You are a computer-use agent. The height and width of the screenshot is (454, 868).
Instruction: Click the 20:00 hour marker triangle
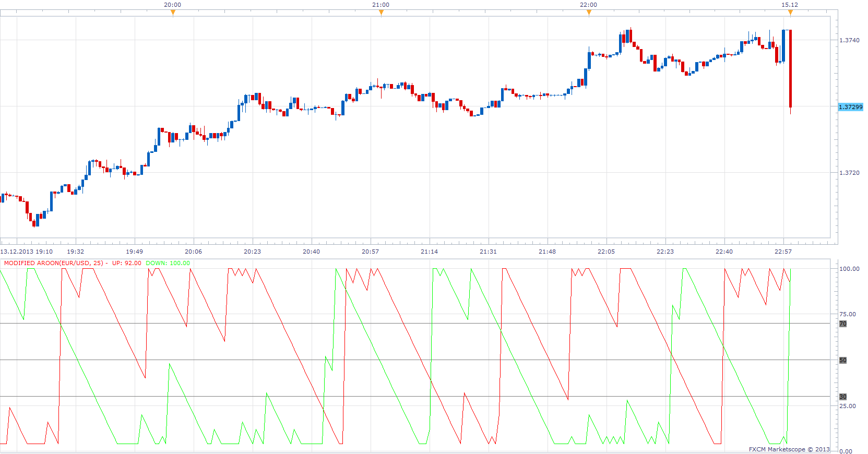click(x=173, y=13)
